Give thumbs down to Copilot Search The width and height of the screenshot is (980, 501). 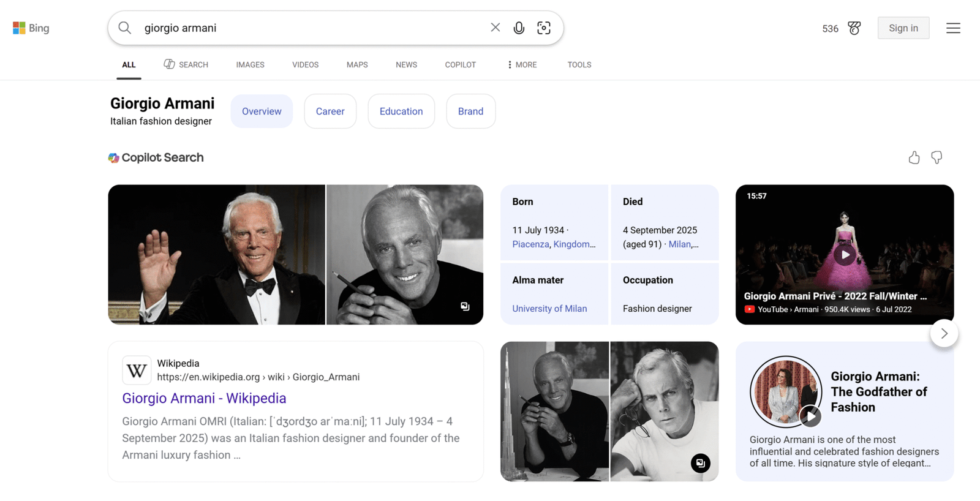click(x=937, y=158)
